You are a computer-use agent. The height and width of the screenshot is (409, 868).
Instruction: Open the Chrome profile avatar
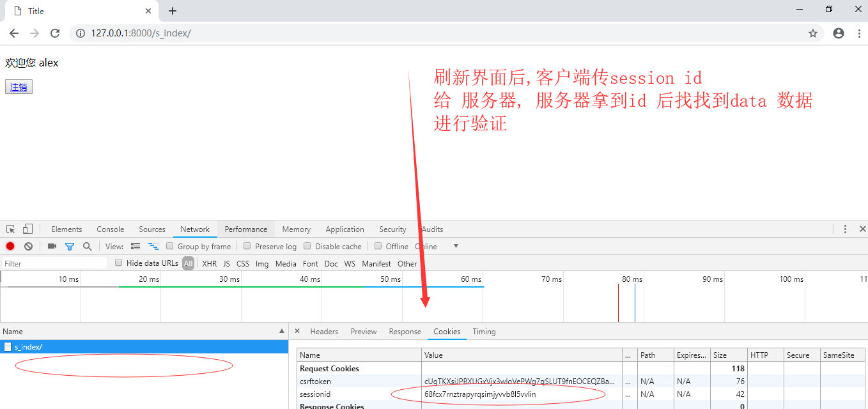pyautogui.click(x=839, y=33)
